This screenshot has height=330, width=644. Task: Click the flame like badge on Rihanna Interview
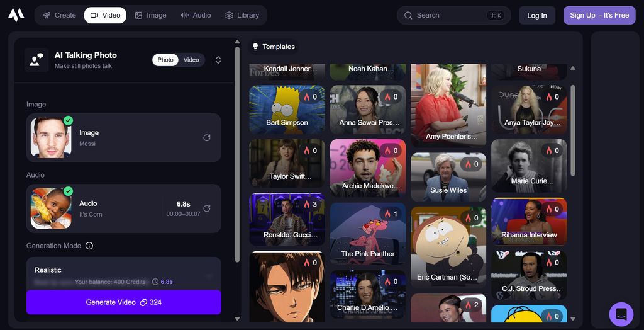(x=552, y=210)
